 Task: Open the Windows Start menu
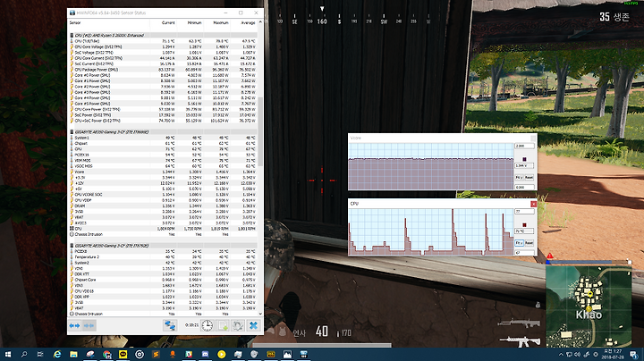coord(8,355)
